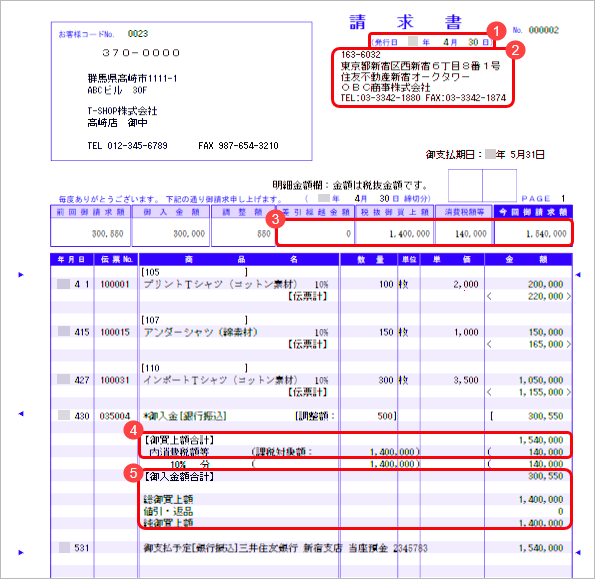Click the 1,540,000 current billing amount cell
595x579 pixels.
point(534,234)
